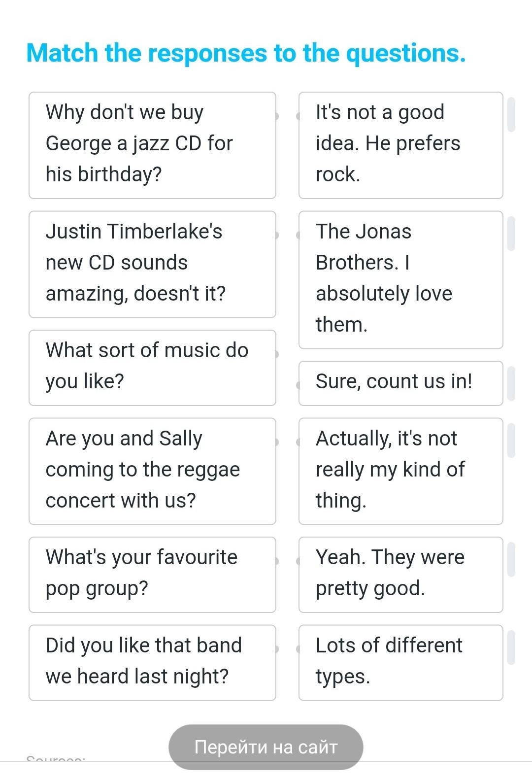
Task: Click the 'Match the responses to the questions.' heading
Action: [x=246, y=53]
